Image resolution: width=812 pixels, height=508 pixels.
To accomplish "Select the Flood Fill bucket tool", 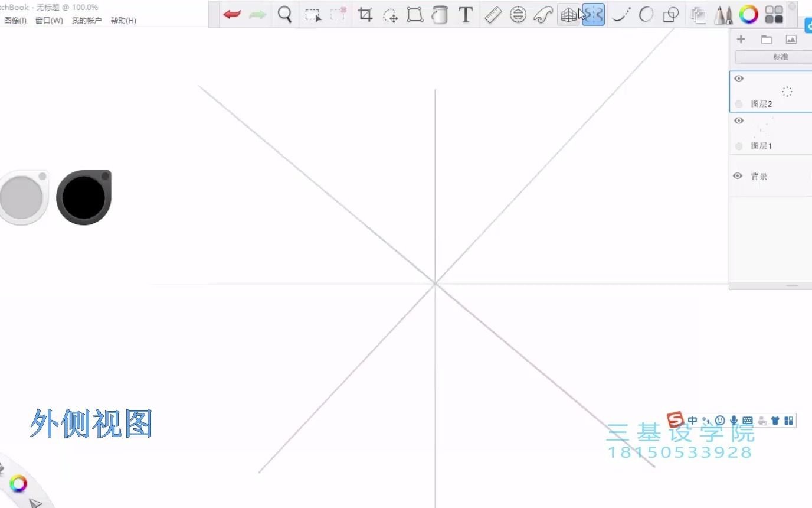I will (440, 15).
